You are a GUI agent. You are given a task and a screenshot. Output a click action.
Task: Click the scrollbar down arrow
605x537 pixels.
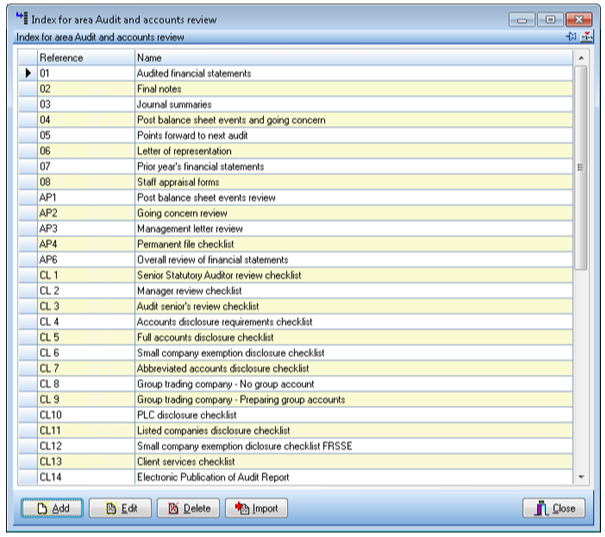click(x=581, y=477)
